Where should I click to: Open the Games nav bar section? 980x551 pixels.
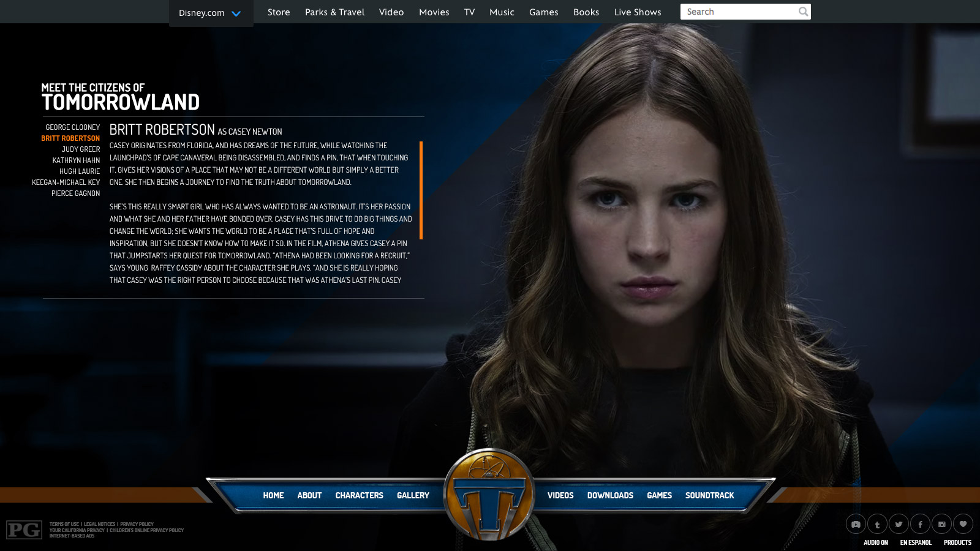[659, 495]
